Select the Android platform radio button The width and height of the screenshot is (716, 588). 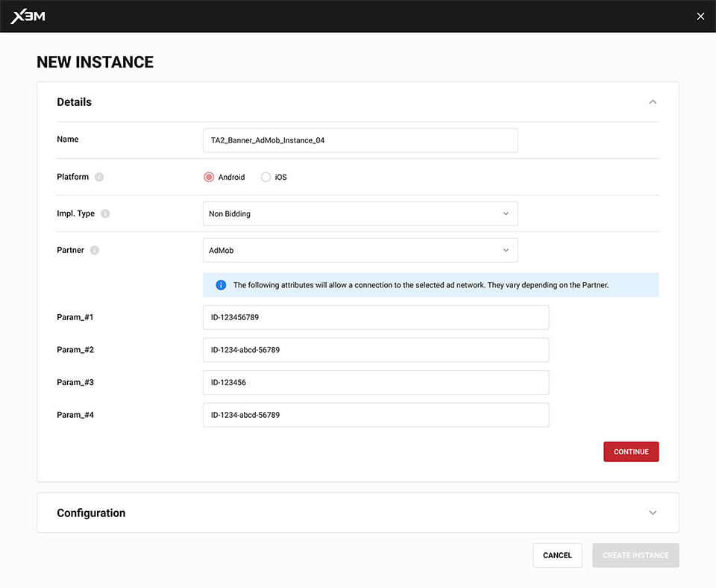(x=209, y=177)
